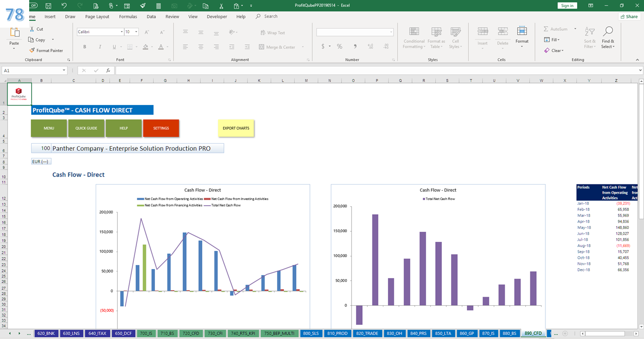Click the Format Painter tool
The image size is (644, 362).
coord(46,50)
